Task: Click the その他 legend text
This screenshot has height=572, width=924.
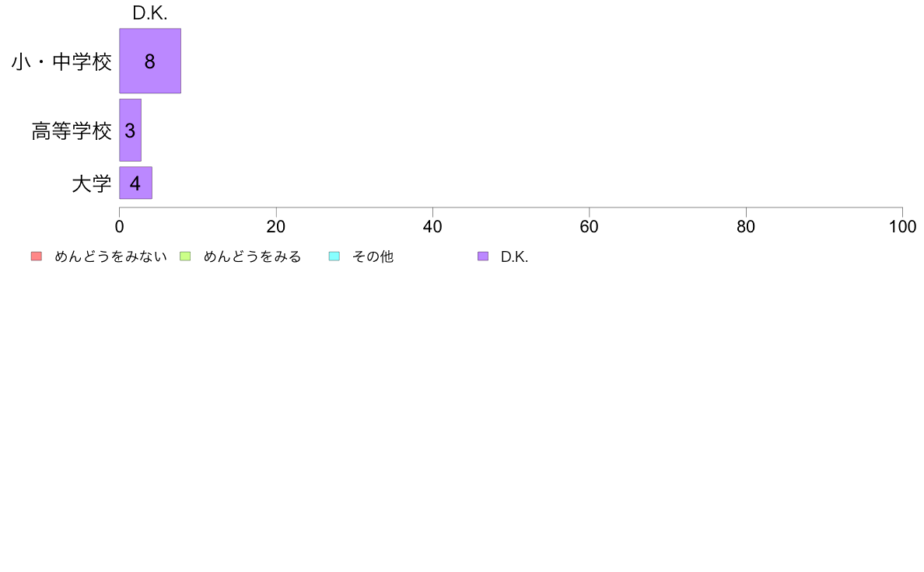Action: [373, 256]
